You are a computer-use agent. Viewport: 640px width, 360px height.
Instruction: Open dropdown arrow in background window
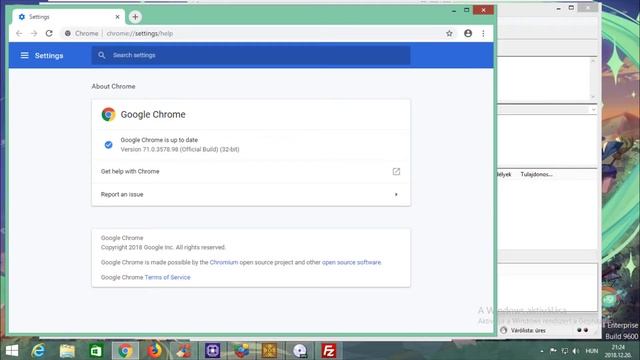593,110
